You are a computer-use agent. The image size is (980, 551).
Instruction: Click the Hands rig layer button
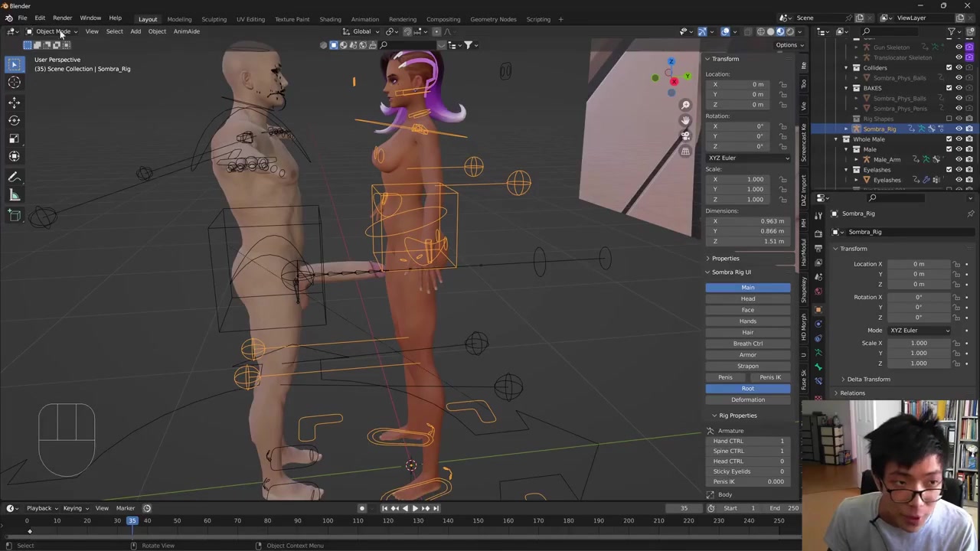pyautogui.click(x=747, y=321)
